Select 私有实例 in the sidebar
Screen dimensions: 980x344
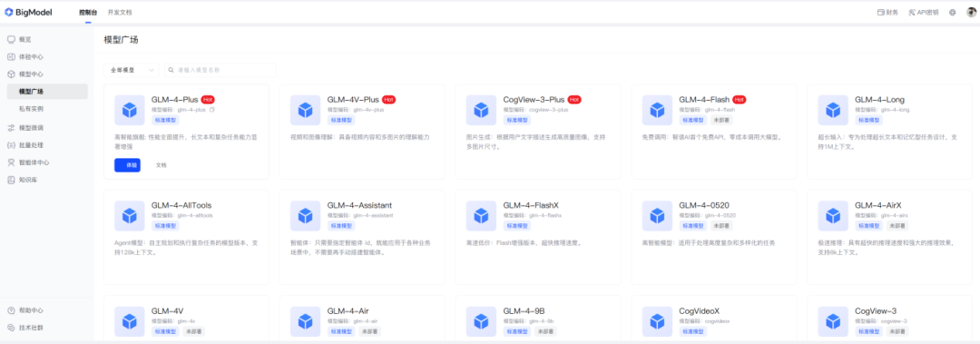(x=47, y=109)
